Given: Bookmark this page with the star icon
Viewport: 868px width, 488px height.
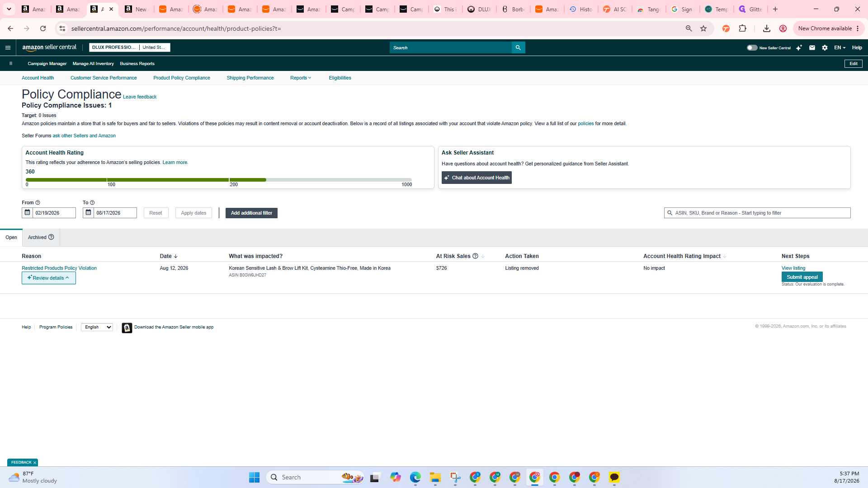Looking at the screenshot, I should click(703, 28).
